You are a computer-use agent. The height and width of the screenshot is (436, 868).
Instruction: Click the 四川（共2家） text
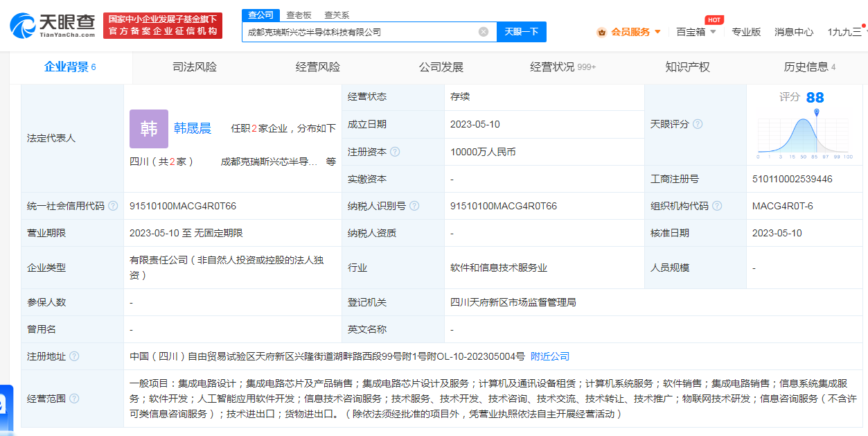click(161, 162)
